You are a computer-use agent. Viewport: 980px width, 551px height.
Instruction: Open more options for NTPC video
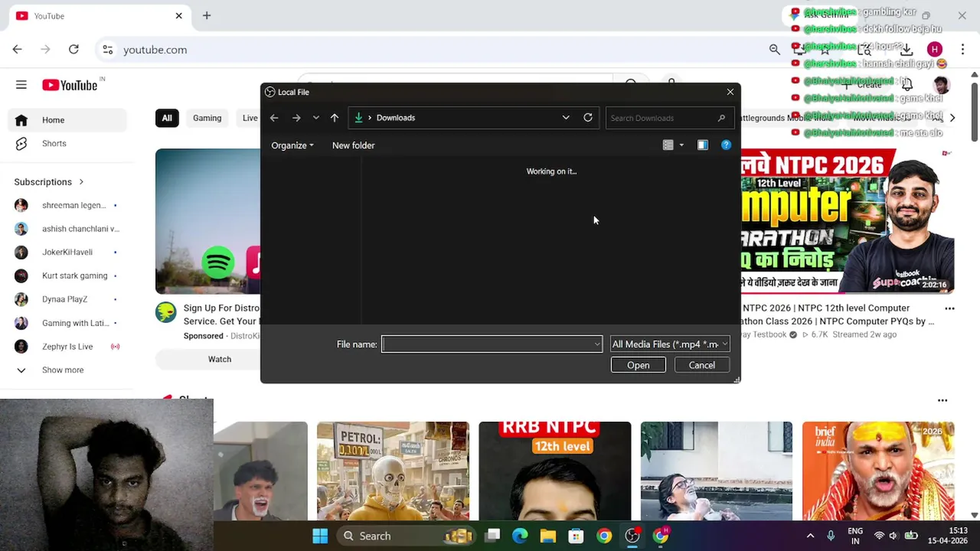coord(949,308)
